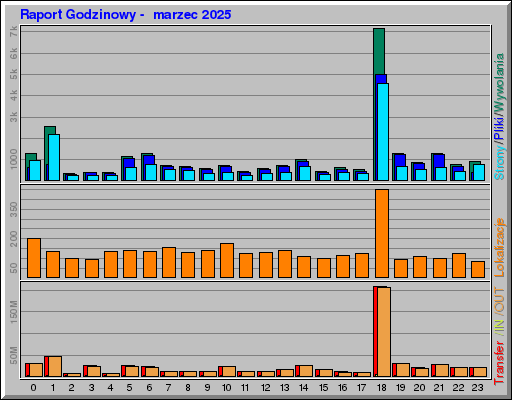512x400 pixels.
Task: Click the blue files bar at hour 21
Action: click(439, 161)
